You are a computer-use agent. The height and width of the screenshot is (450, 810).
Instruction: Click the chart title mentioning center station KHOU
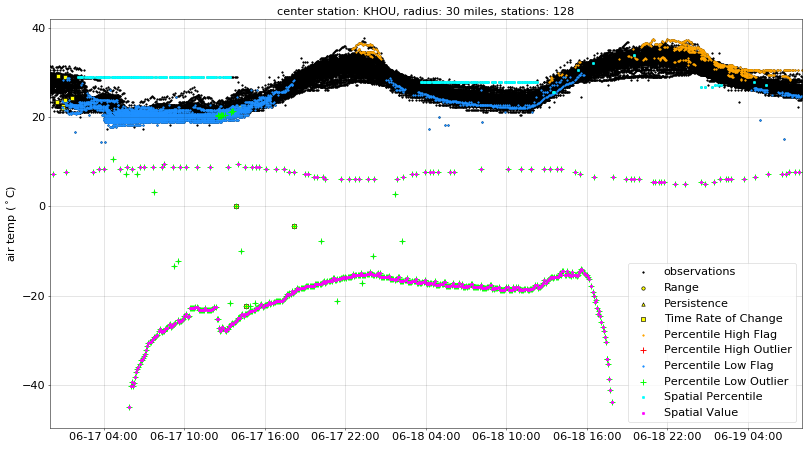[x=425, y=11]
